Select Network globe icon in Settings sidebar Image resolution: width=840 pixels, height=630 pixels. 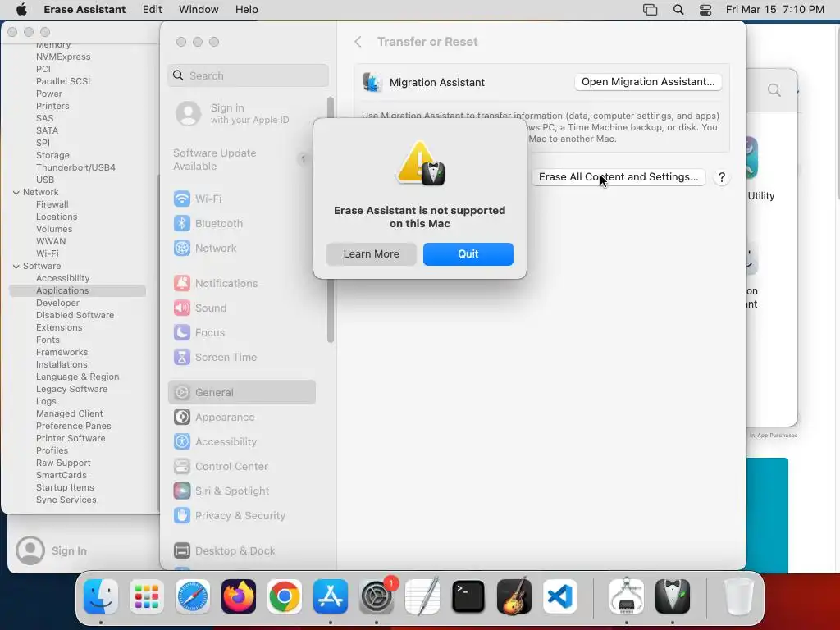click(x=182, y=248)
